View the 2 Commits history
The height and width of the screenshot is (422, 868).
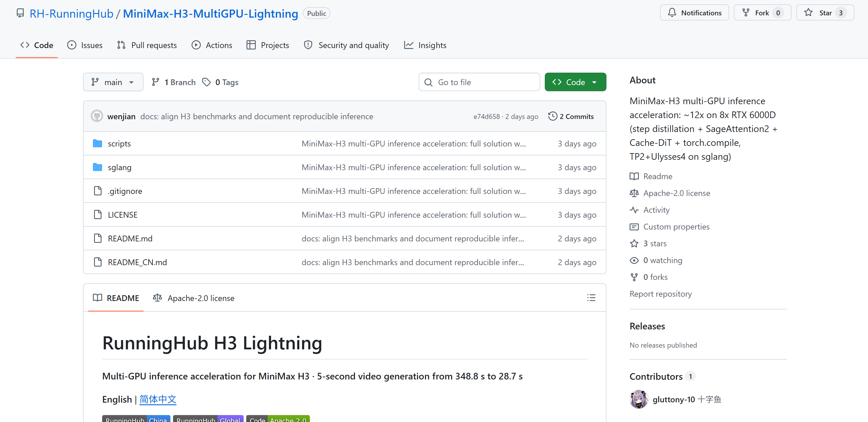(571, 116)
